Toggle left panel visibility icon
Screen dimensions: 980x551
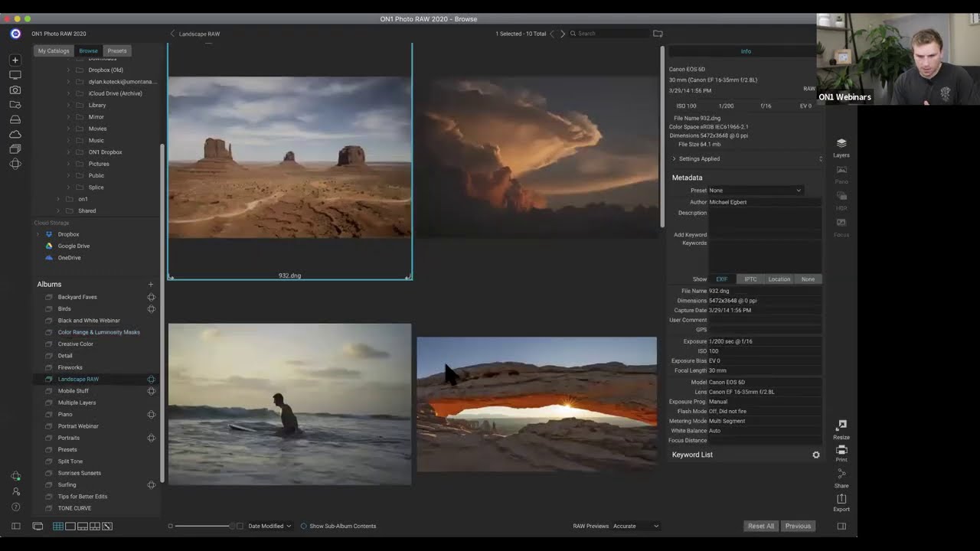[15, 527]
